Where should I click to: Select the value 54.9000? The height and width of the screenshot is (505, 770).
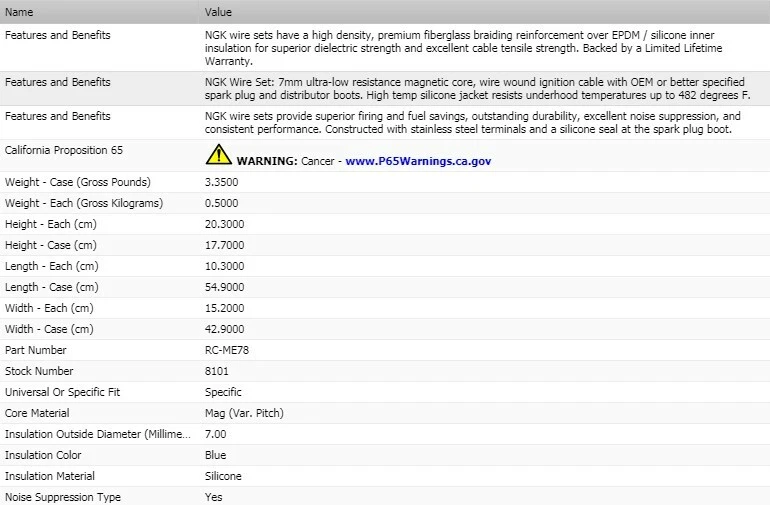coord(224,287)
